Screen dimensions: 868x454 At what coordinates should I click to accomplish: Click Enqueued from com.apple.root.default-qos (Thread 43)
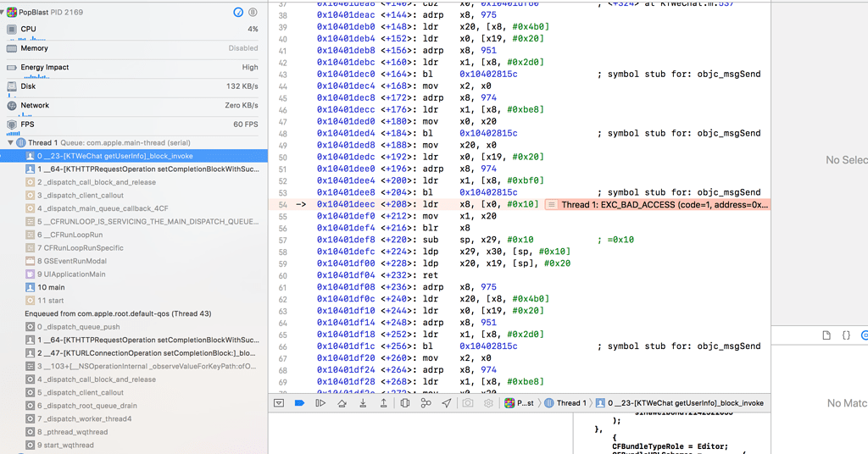tap(118, 313)
